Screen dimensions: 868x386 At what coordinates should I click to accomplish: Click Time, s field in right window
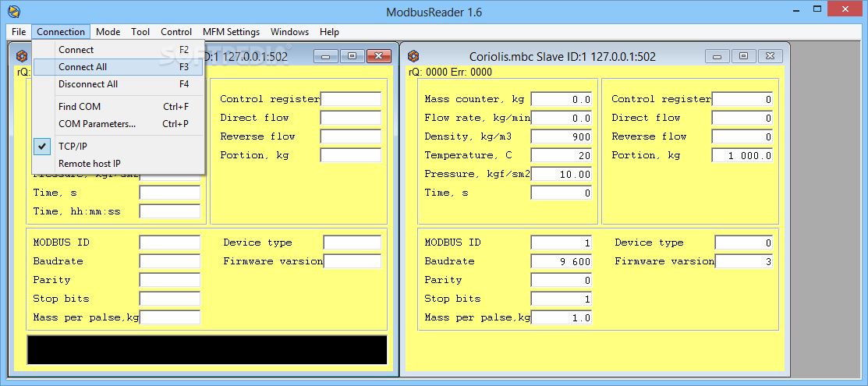[562, 193]
